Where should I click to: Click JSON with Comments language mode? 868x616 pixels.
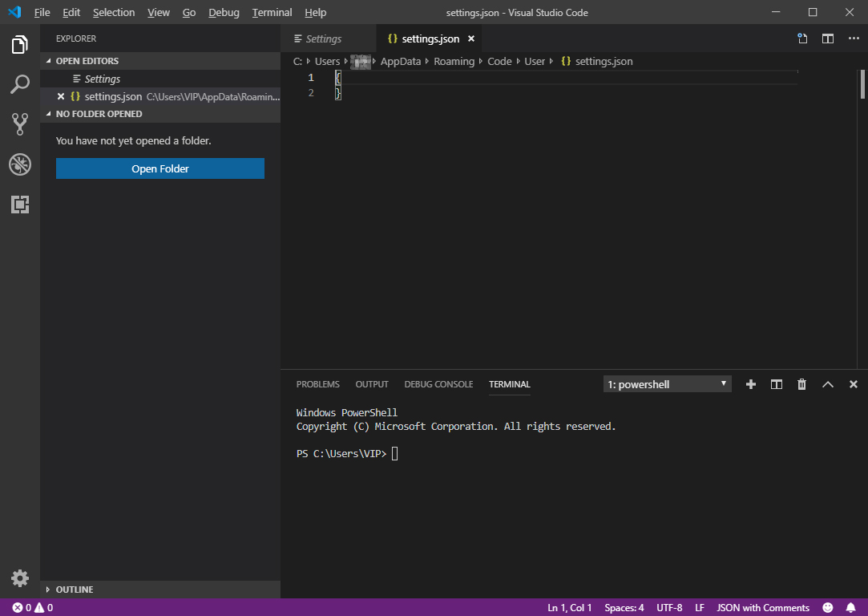coord(763,608)
